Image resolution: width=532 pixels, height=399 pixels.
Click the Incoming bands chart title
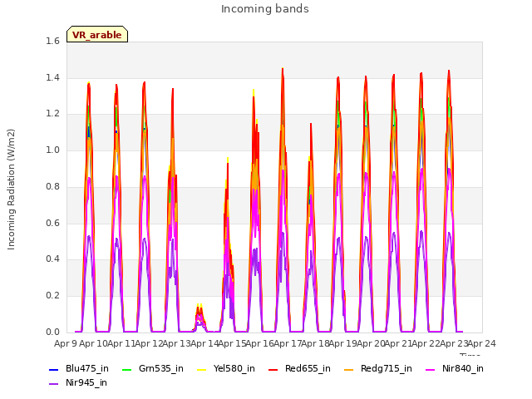[x=265, y=9]
